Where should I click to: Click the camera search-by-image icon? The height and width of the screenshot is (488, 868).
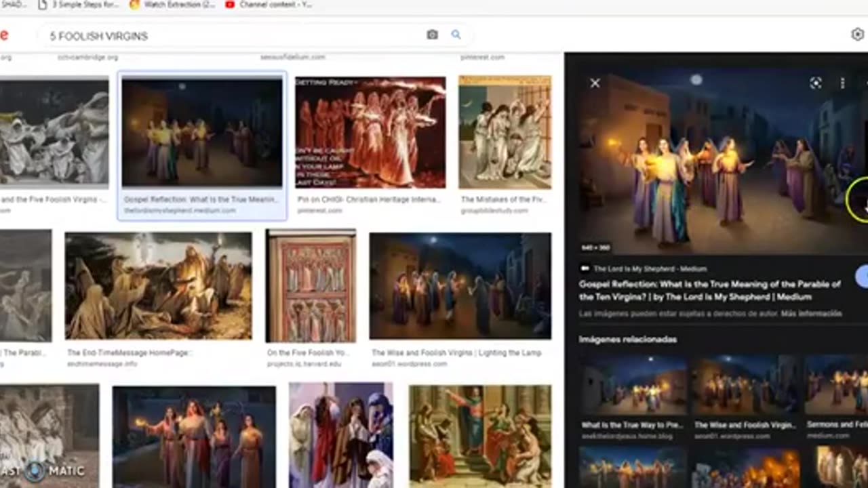tap(432, 35)
